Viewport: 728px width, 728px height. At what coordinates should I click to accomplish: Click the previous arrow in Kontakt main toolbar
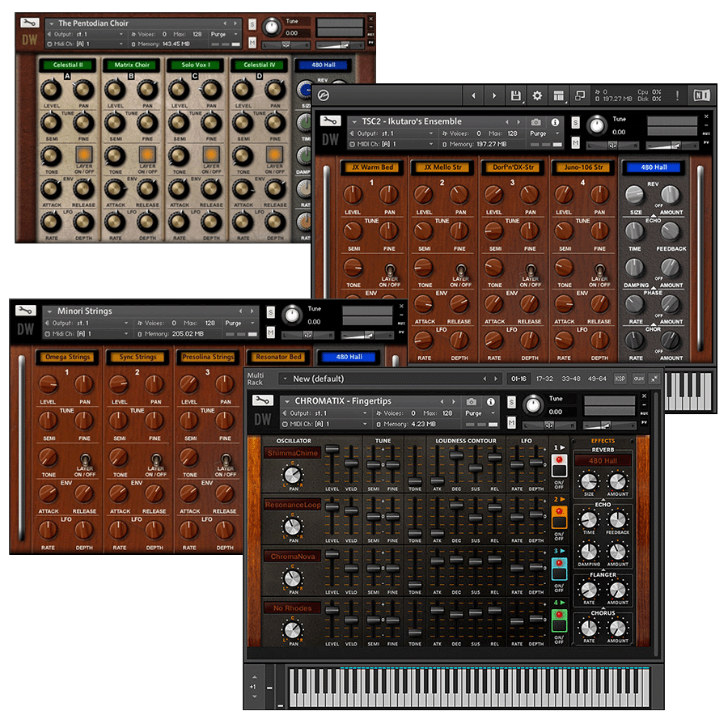pos(473,95)
